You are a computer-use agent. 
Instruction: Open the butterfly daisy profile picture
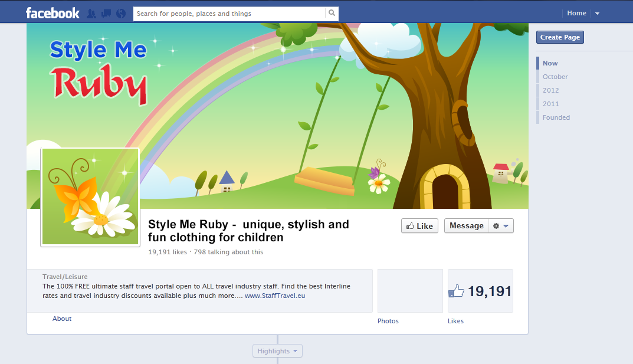[90, 196]
